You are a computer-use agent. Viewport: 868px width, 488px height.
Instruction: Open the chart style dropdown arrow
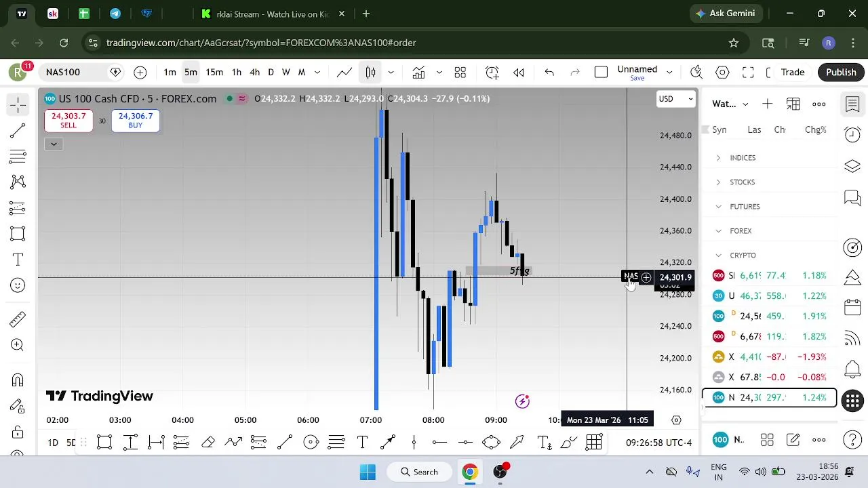coord(391,73)
